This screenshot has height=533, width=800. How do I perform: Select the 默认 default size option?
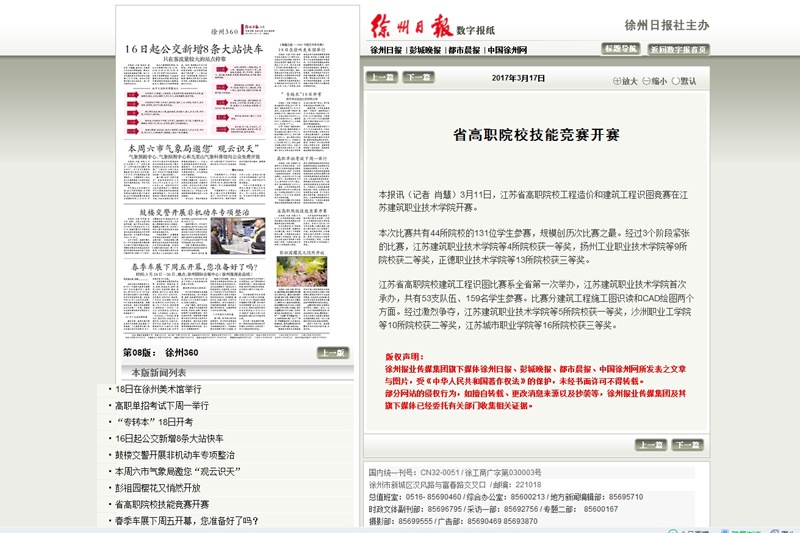[x=677, y=82]
